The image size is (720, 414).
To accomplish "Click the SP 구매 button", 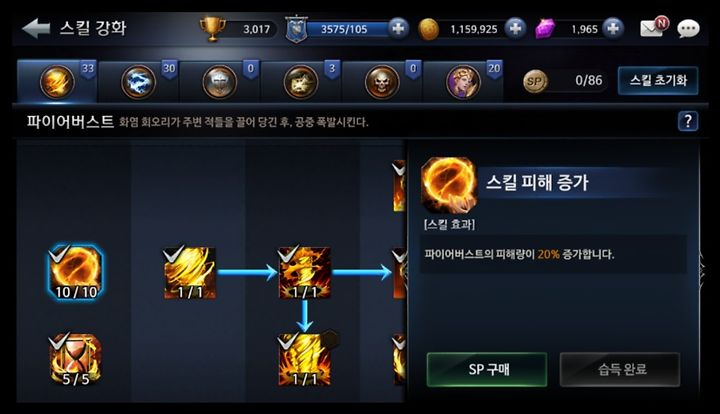I will 487,369.
